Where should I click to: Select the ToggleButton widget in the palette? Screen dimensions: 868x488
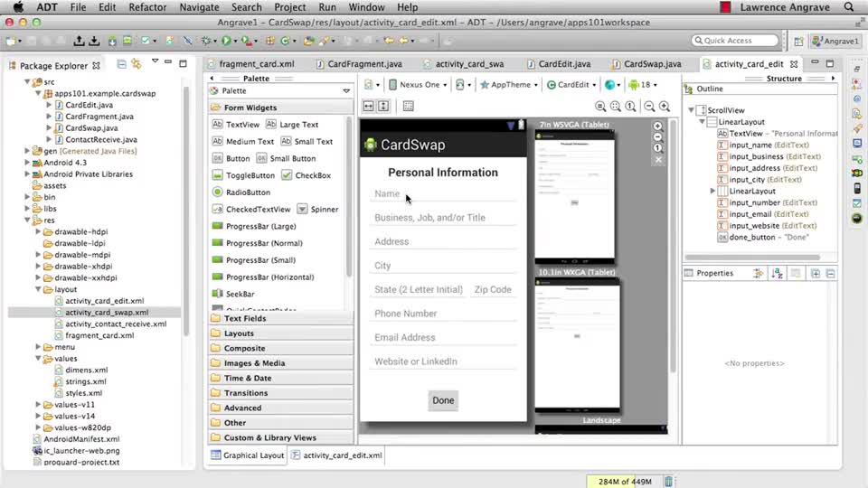click(243, 175)
